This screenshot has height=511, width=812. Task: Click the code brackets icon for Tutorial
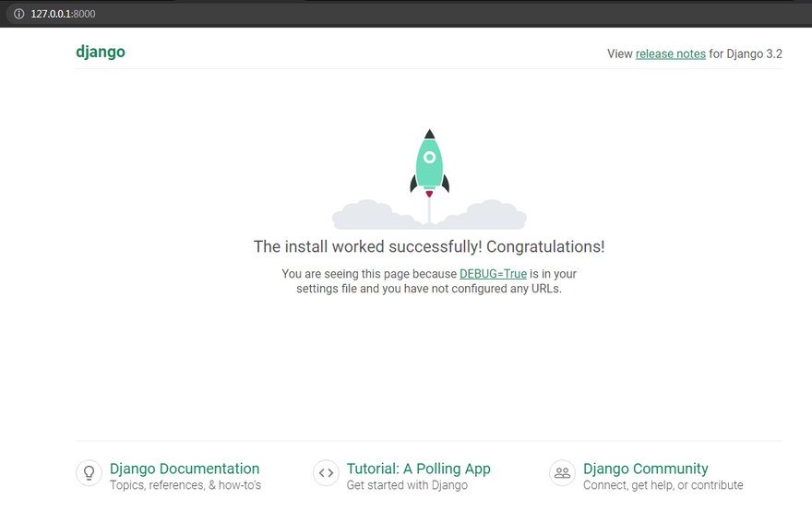(326, 473)
